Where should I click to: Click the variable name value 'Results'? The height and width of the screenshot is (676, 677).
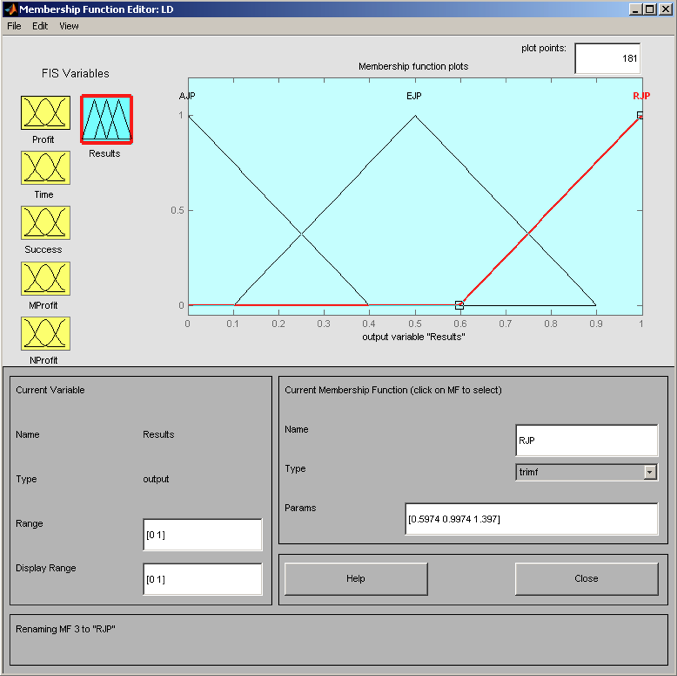158,434
